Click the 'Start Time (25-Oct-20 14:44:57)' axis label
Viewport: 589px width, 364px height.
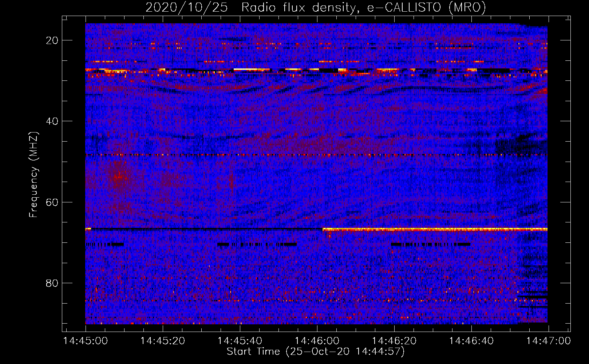(316, 352)
